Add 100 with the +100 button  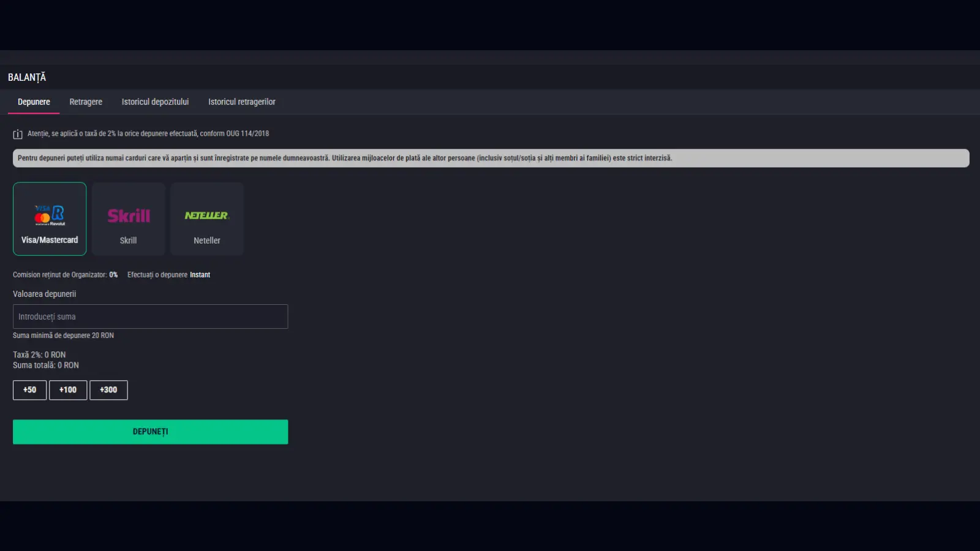68,390
